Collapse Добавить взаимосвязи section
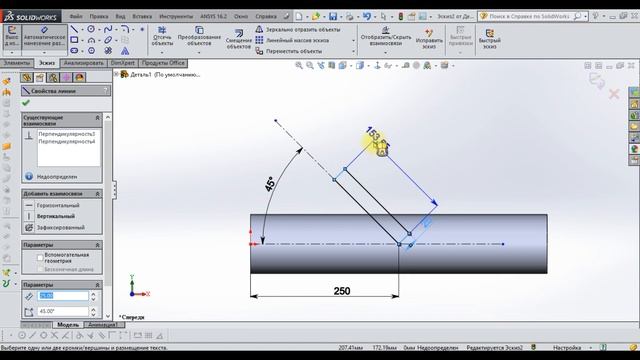 [98, 194]
